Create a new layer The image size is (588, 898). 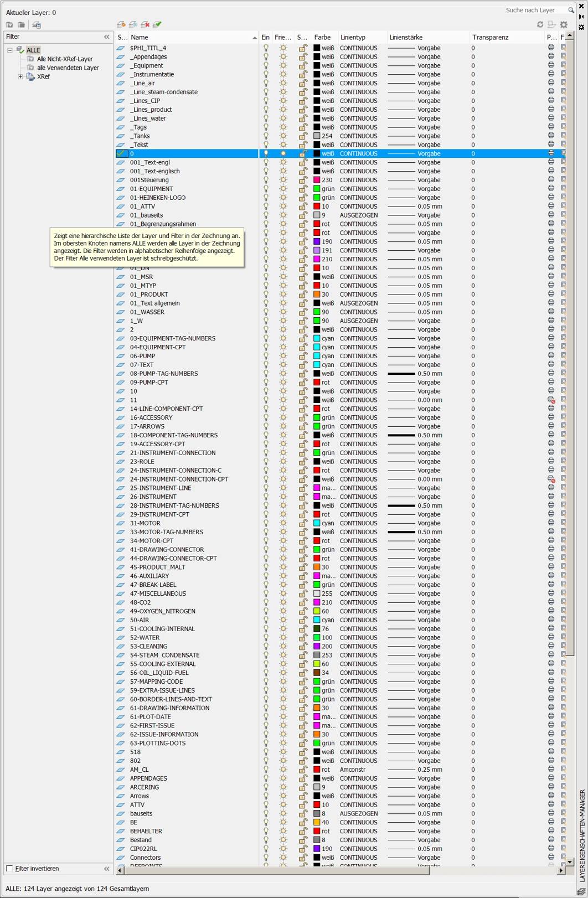click(x=121, y=24)
